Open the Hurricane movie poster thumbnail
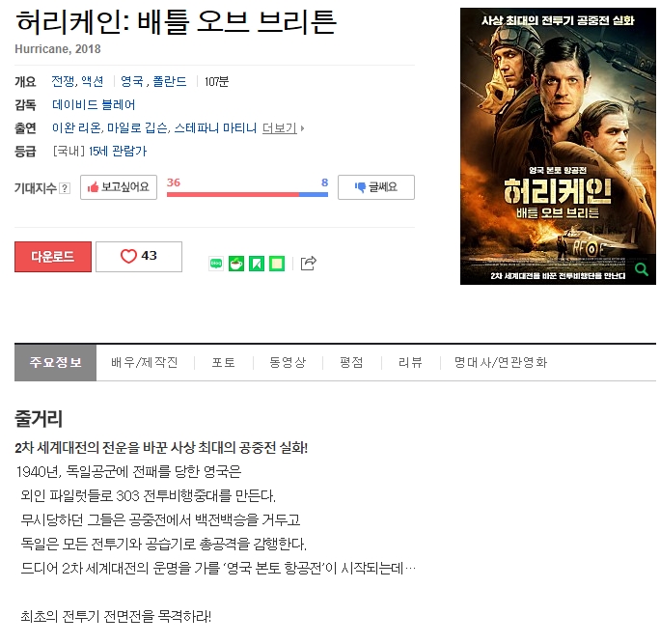This screenshot has width=660, height=644. (x=558, y=146)
